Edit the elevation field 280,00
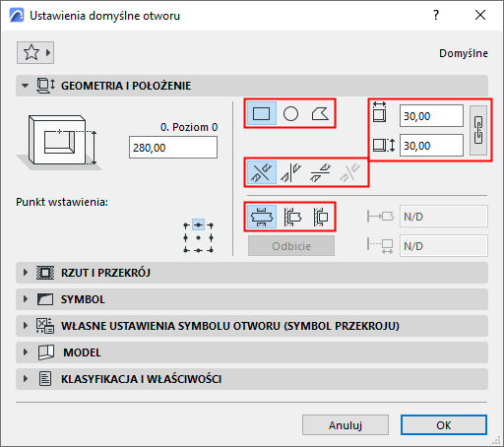Viewport: 504px width, 447px height. pos(173,148)
